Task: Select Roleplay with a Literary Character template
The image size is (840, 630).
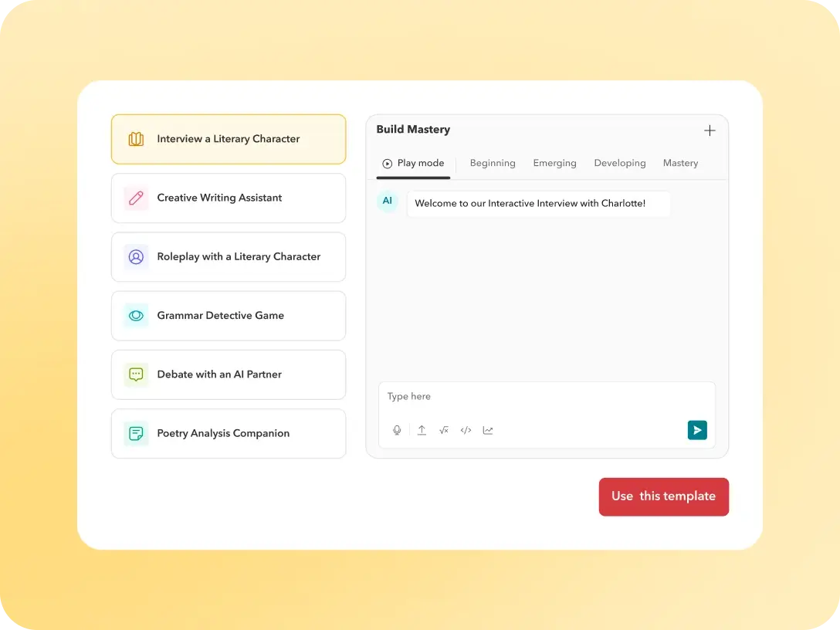Action: tap(229, 257)
